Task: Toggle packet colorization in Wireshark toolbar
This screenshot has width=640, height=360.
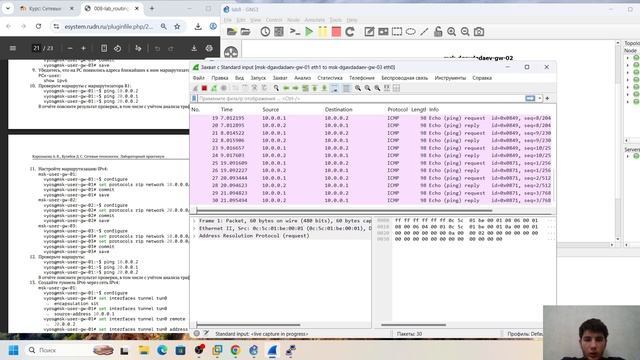Action: pyautogui.click(x=346, y=88)
